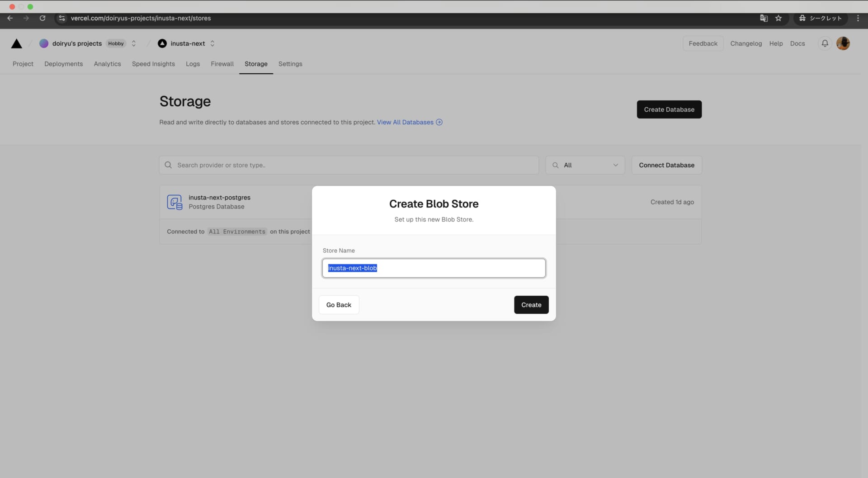Click the Postgres database icon
868x478 pixels.
175,202
